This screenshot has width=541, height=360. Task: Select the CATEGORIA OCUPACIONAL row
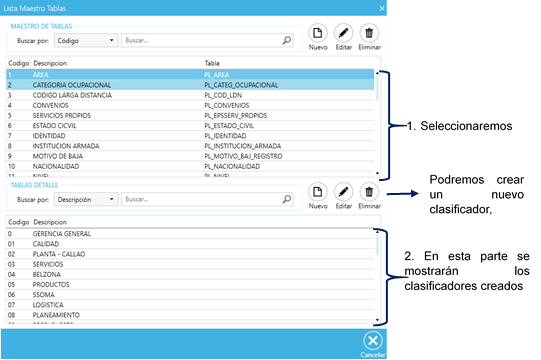coord(190,85)
